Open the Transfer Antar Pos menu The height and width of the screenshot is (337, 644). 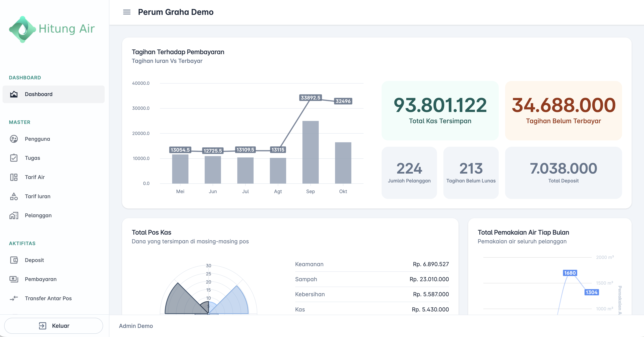pos(48,298)
